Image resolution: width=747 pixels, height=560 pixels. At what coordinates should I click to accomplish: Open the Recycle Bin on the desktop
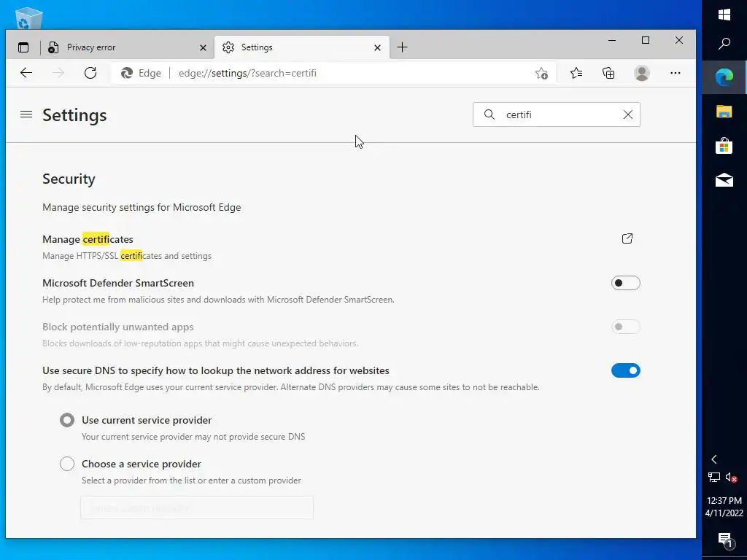tap(28, 18)
